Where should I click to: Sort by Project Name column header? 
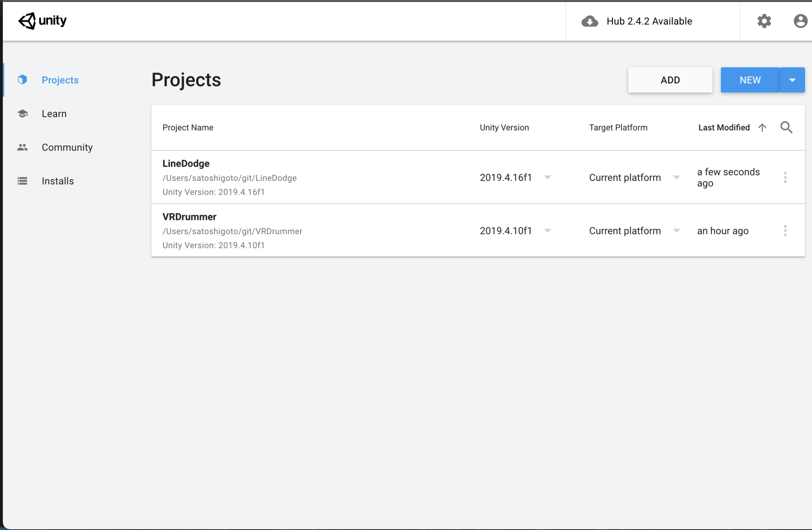coord(188,128)
